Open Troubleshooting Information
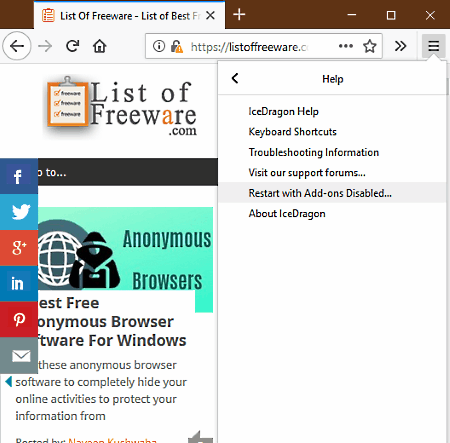The image size is (450, 443). coord(332,152)
